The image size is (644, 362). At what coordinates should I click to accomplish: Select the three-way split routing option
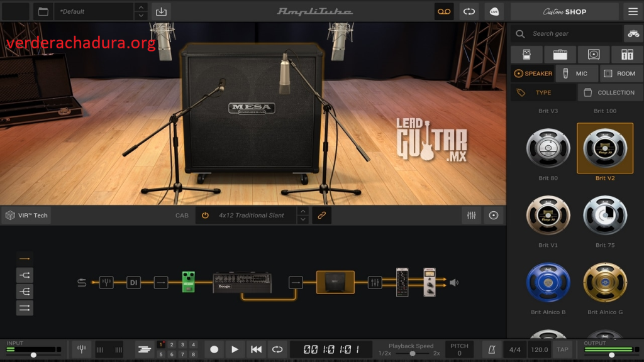[x=25, y=292]
